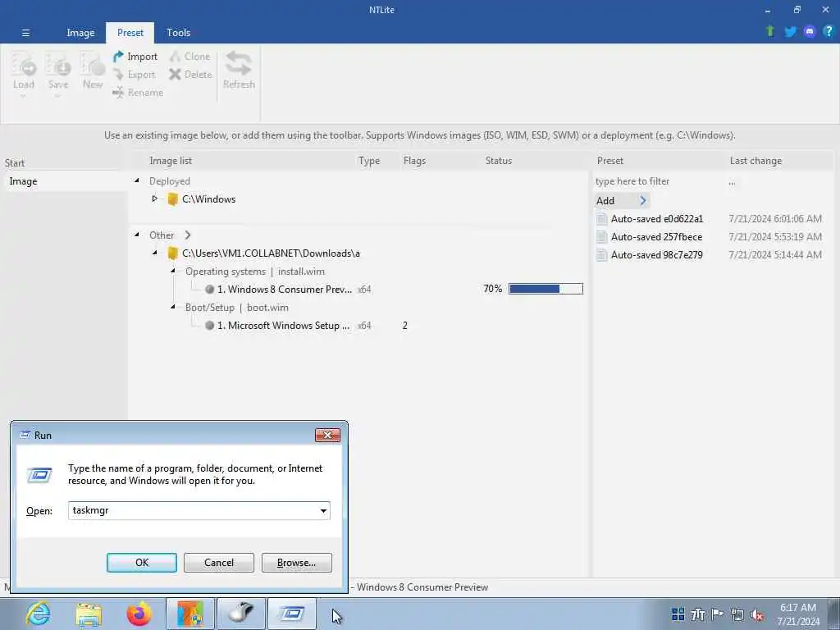
Task: Click the Load preset icon
Action: 24,66
